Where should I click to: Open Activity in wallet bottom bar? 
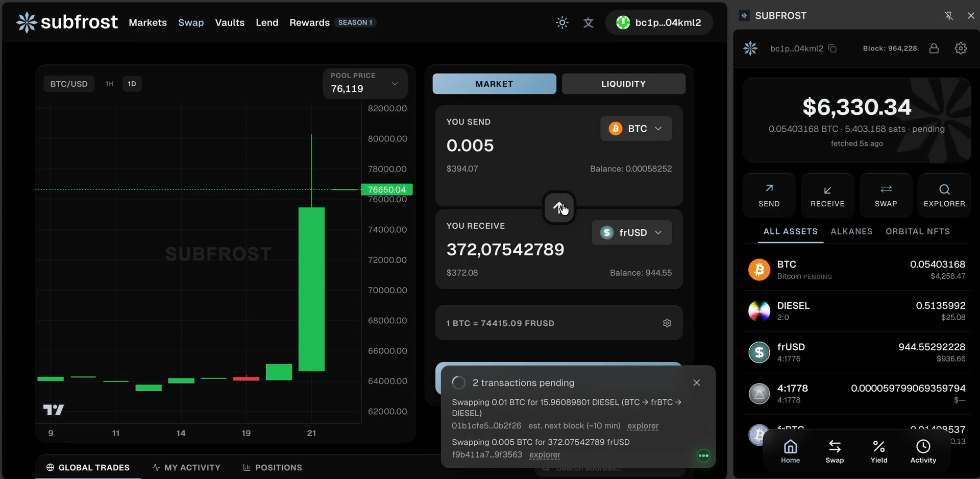pos(923,451)
